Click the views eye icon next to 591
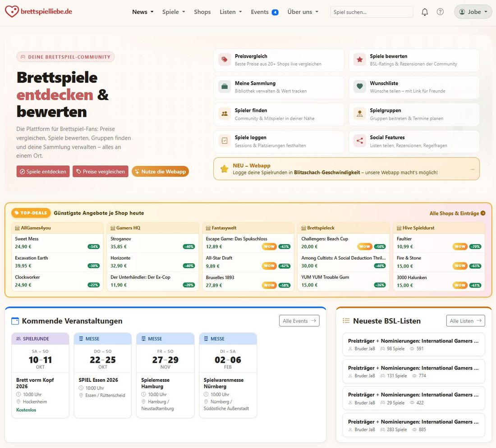496x448 pixels. [x=412, y=349]
